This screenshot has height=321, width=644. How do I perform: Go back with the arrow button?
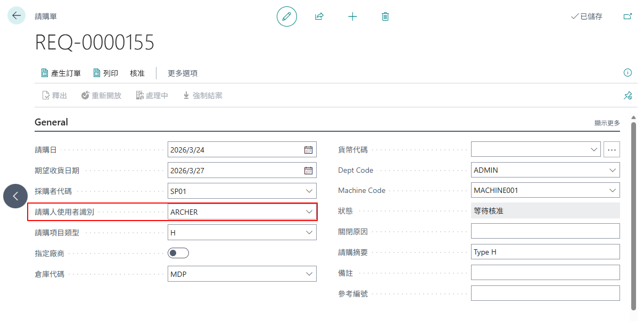tap(16, 16)
